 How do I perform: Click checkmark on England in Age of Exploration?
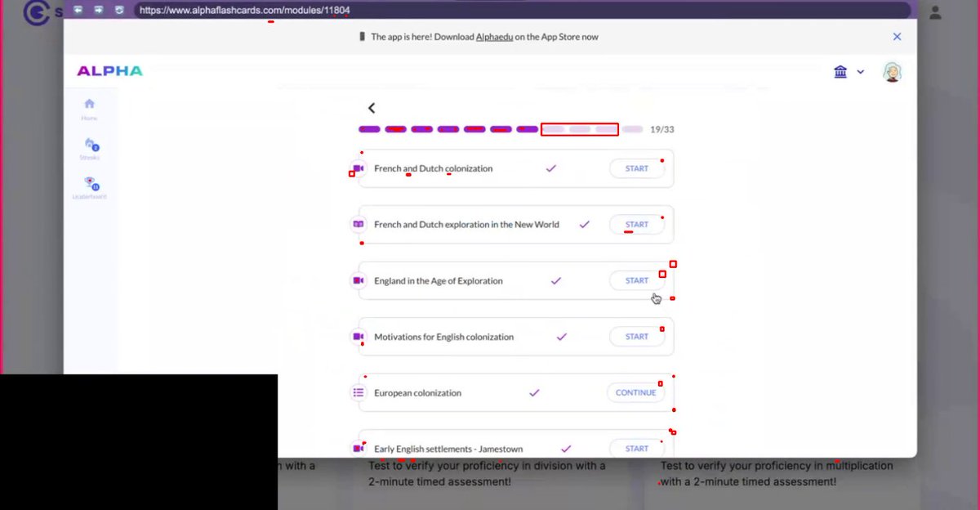pyautogui.click(x=556, y=280)
